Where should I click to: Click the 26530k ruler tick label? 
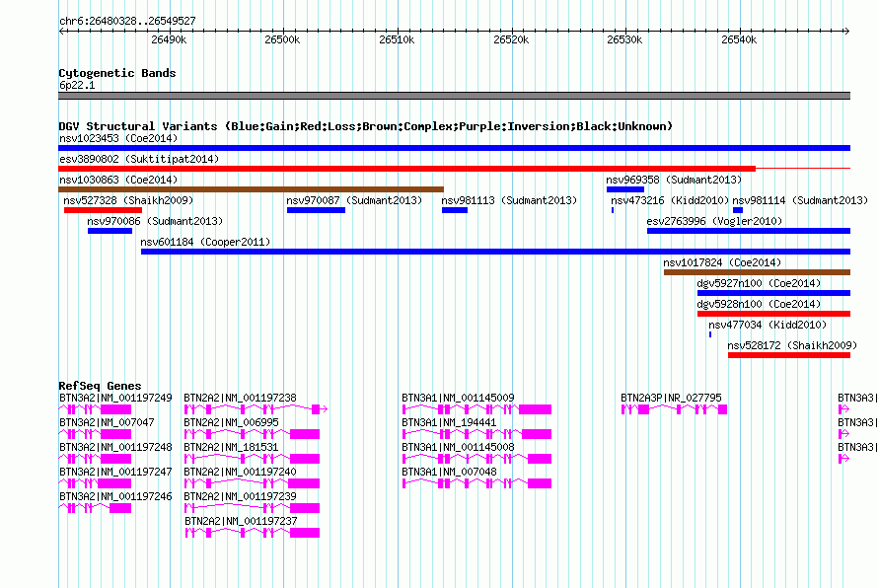tap(624, 39)
